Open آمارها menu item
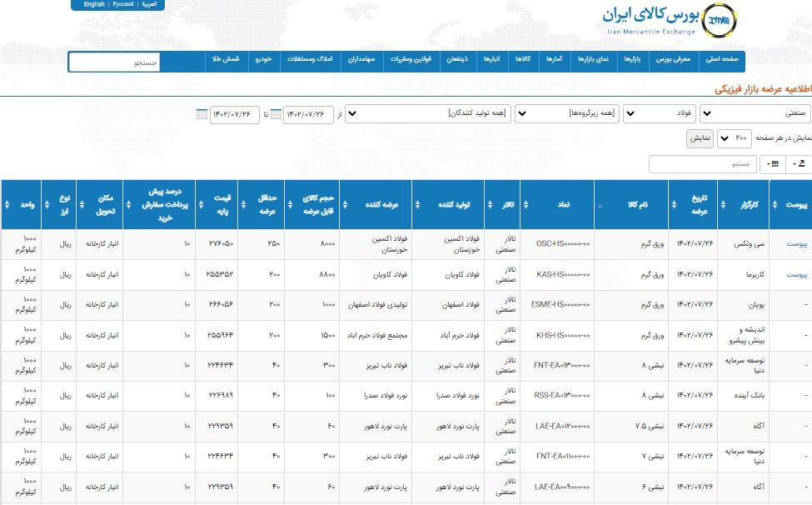 point(554,59)
